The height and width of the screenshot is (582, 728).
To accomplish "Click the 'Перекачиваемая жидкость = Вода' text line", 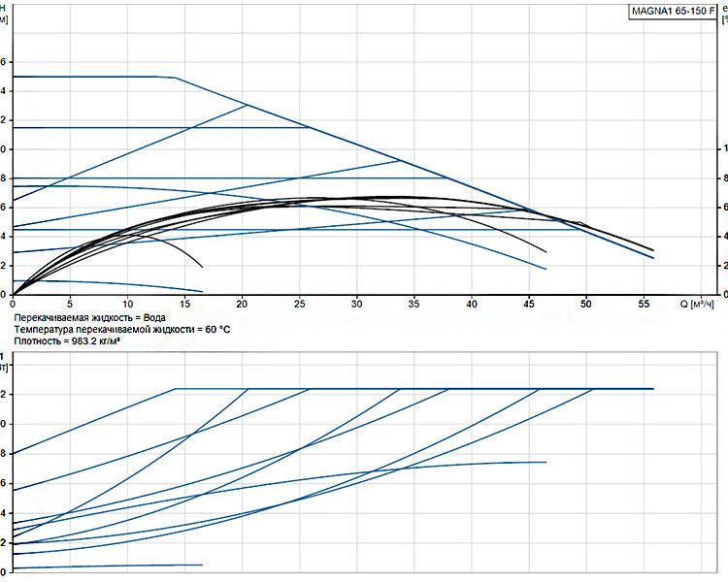I will pyautogui.click(x=89, y=318).
